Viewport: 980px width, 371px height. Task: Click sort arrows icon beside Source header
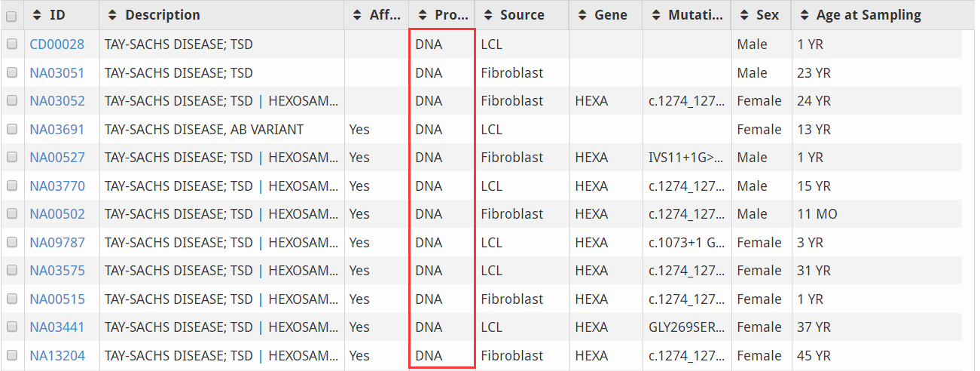[x=488, y=15]
